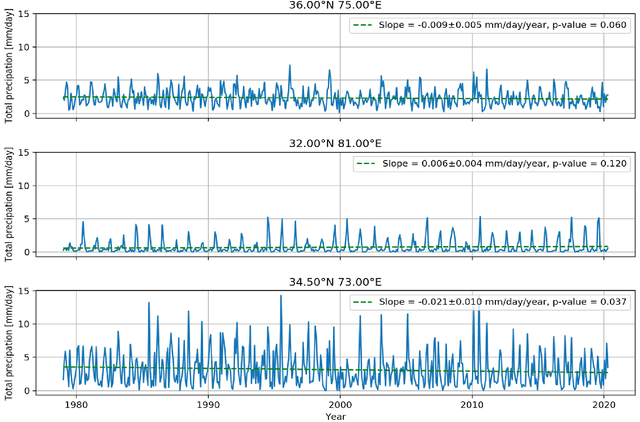
Task: Click the 10 y-tick of the bottom plot
Action: (x=36, y=323)
